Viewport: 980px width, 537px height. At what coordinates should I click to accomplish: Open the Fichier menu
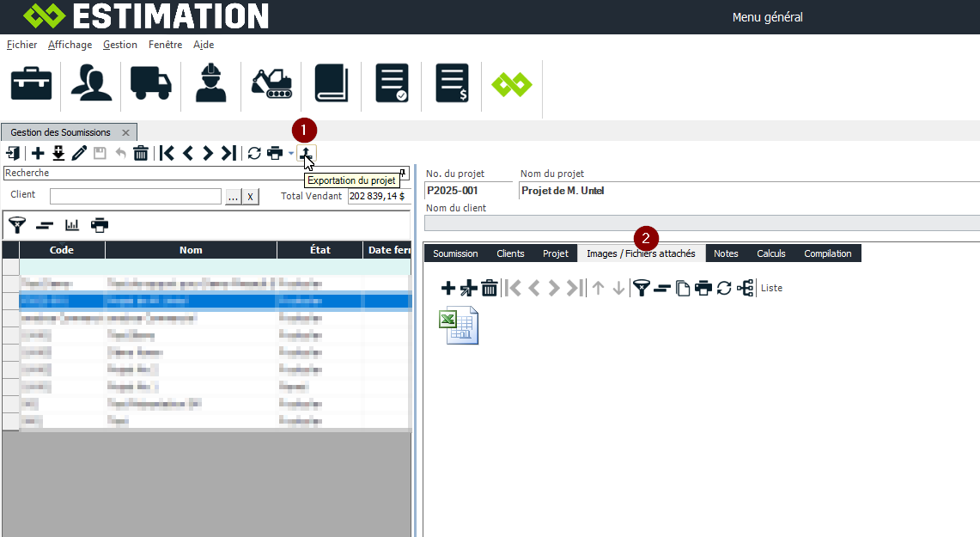click(x=21, y=45)
